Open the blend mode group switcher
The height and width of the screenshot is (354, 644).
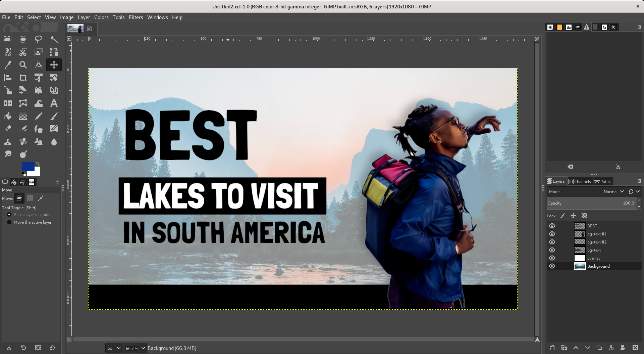634,191
